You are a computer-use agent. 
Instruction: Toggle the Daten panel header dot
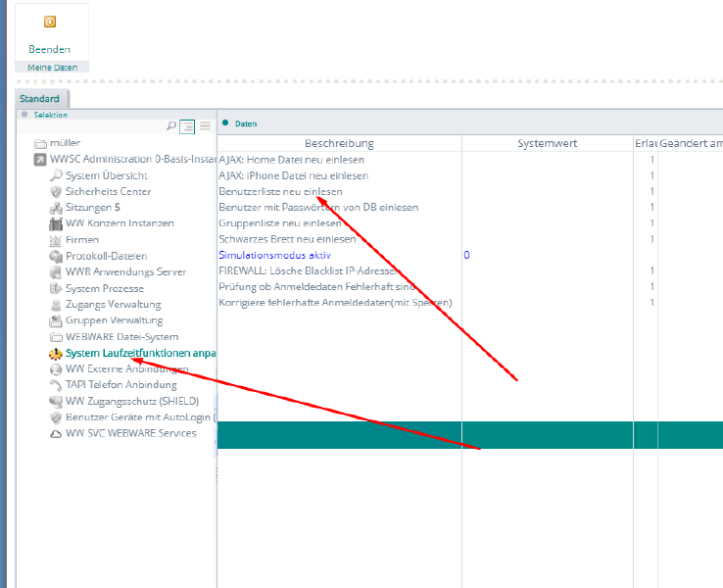pos(225,123)
